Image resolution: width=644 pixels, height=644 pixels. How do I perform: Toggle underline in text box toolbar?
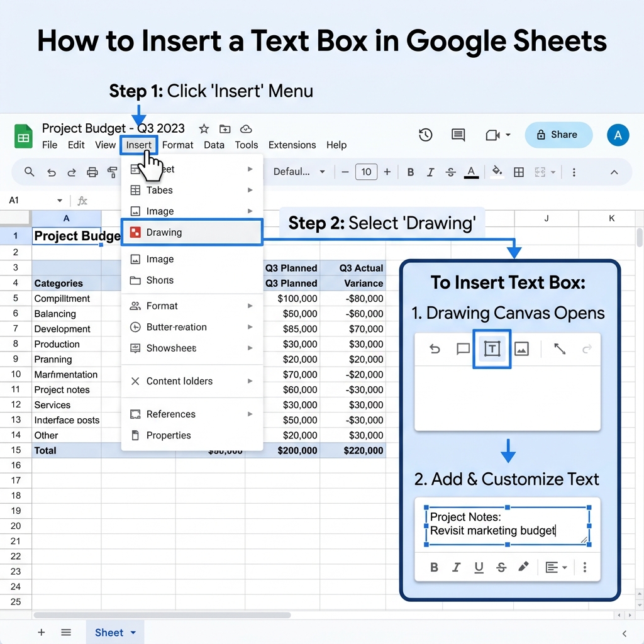(479, 567)
